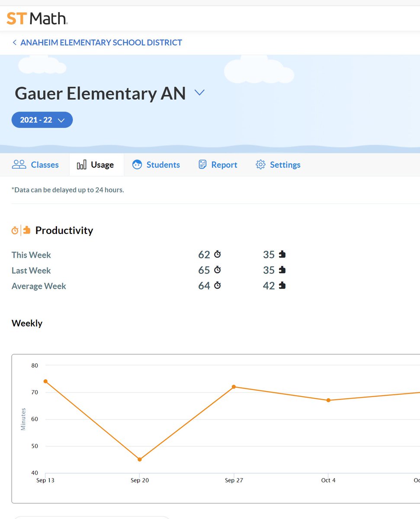The width and height of the screenshot is (420, 519).
Task: Select the Usage tab
Action: (96, 165)
